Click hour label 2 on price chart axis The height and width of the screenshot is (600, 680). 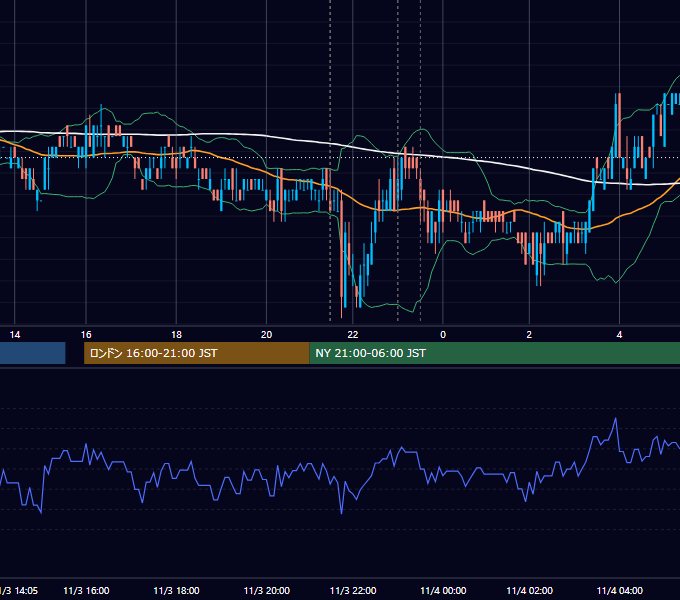coord(529,335)
